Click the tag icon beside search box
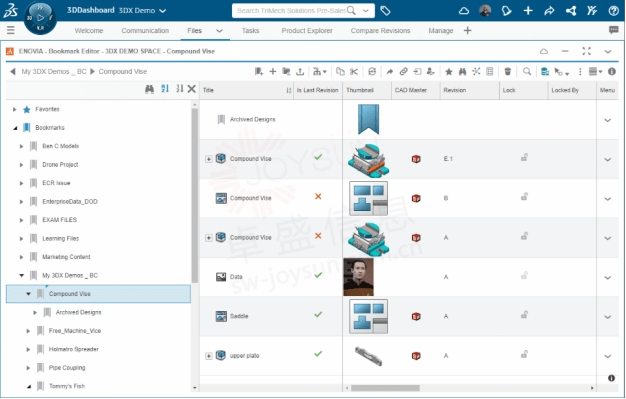Screen dimensions: 626x399 385,11
